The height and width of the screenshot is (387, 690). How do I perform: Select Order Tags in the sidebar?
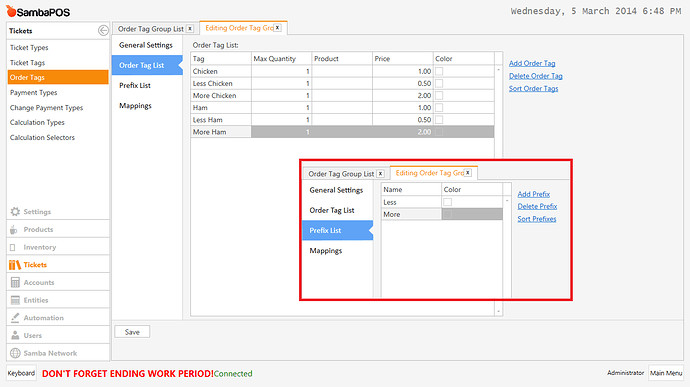[58, 77]
